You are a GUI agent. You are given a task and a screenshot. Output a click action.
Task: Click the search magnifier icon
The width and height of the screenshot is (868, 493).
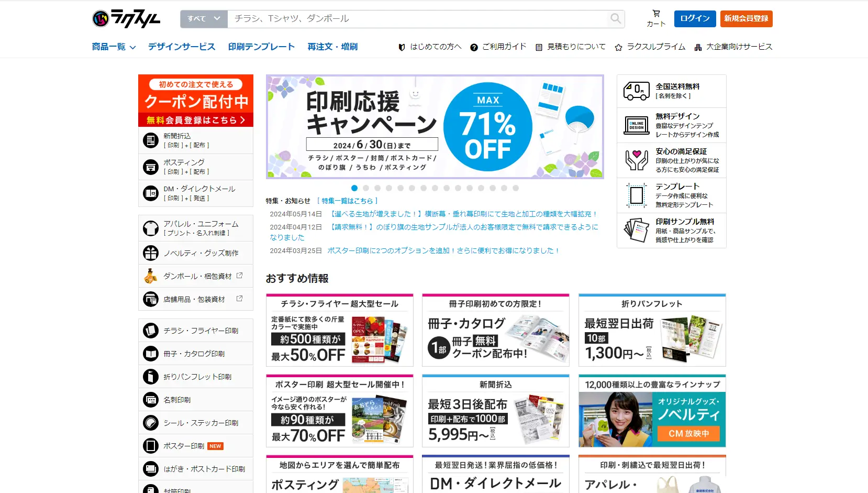616,19
